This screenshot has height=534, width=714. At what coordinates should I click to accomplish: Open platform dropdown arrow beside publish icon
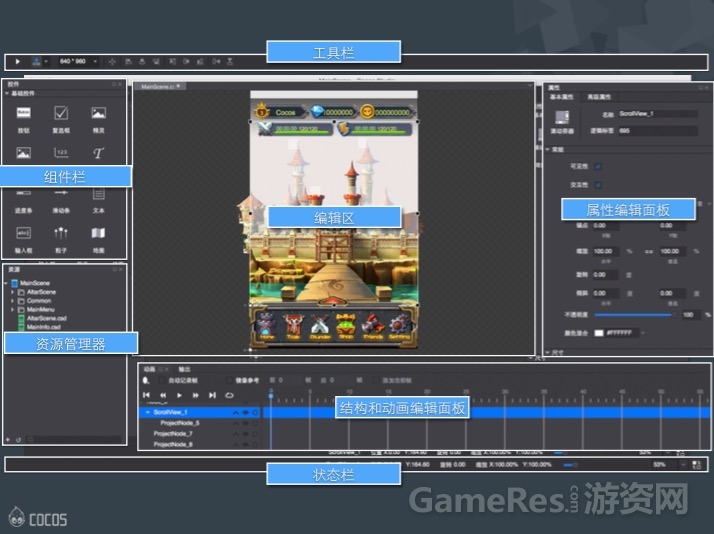(x=46, y=61)
